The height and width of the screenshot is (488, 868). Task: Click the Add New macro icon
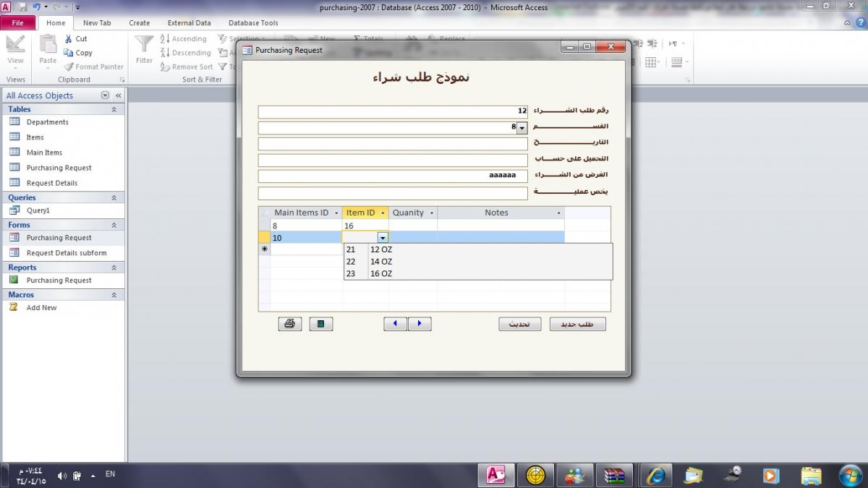(x=13, y=307)
